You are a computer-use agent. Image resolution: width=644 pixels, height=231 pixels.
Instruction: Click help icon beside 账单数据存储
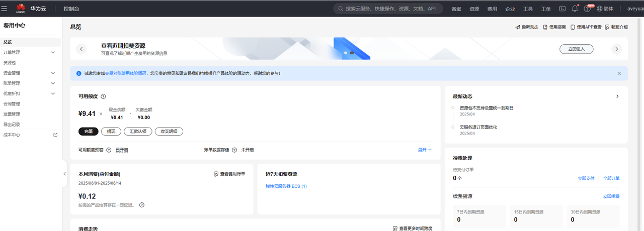tap(234, 150)
